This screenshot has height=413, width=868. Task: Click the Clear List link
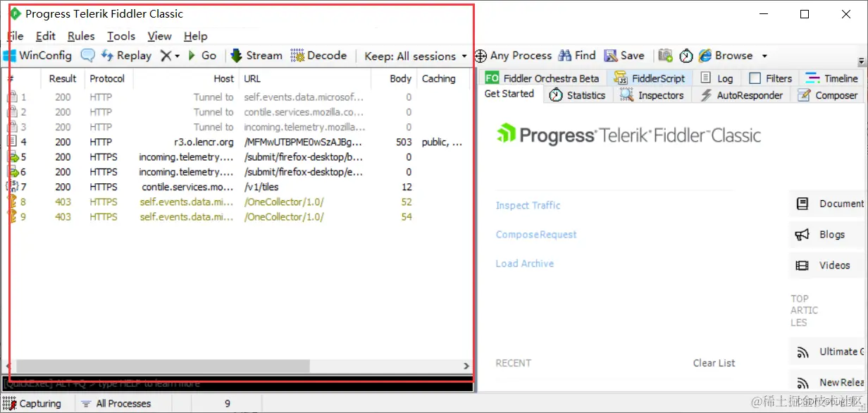[x=714, y=363]
